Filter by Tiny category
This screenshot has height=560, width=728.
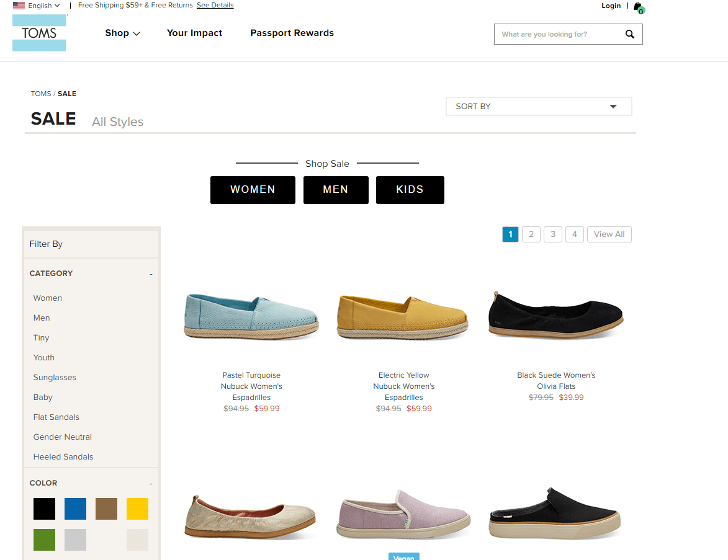click(x=41, y=338)
